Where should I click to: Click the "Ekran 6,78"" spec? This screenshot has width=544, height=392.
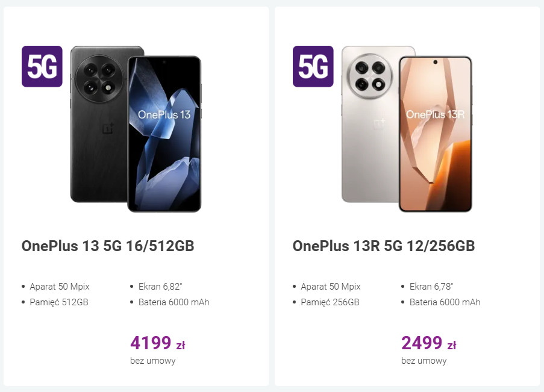(432, 287)
